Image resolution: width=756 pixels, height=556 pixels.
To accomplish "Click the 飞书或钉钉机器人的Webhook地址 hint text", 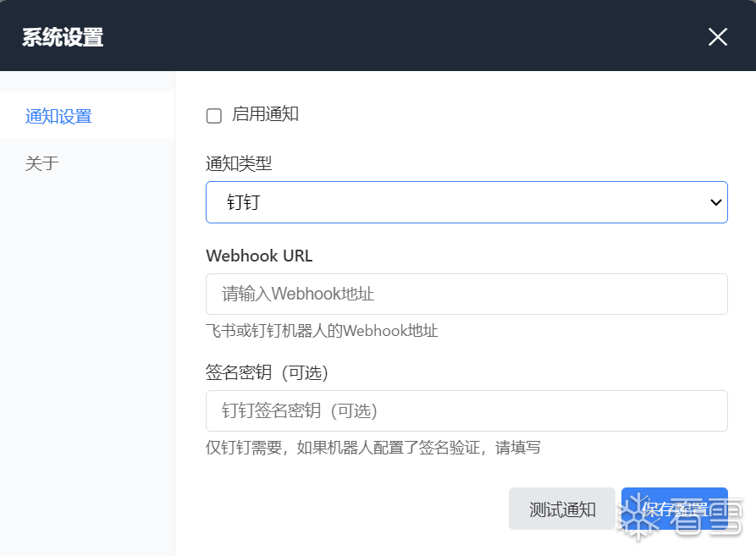I will point(322,331).
